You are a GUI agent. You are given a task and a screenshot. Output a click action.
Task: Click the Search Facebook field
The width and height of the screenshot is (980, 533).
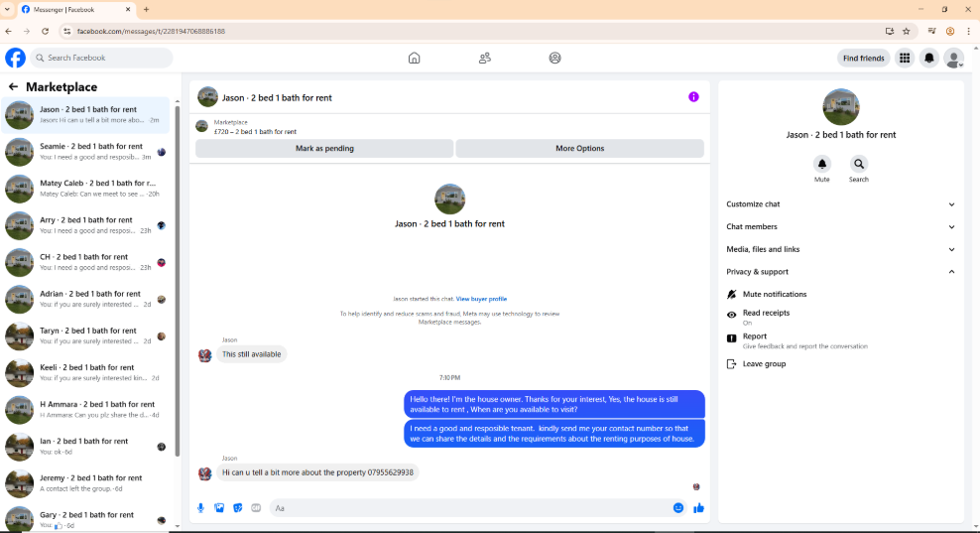[x=101, y=58]
